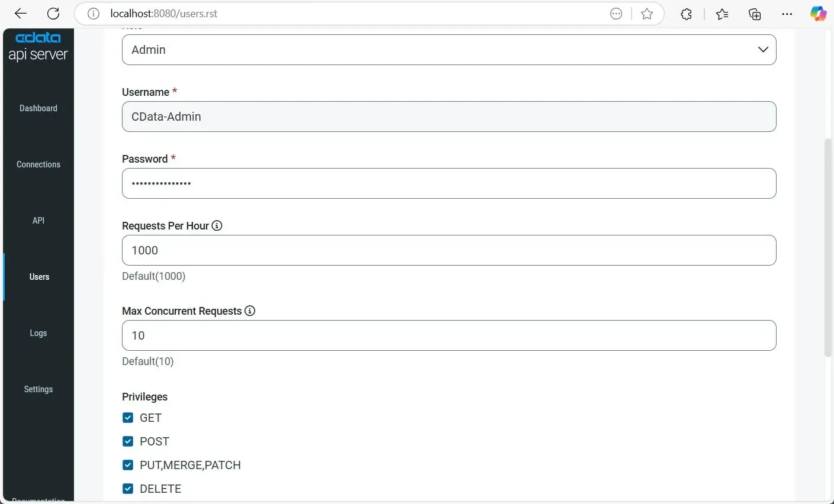Open the Dashboard sidebar item

click(38, 108)
